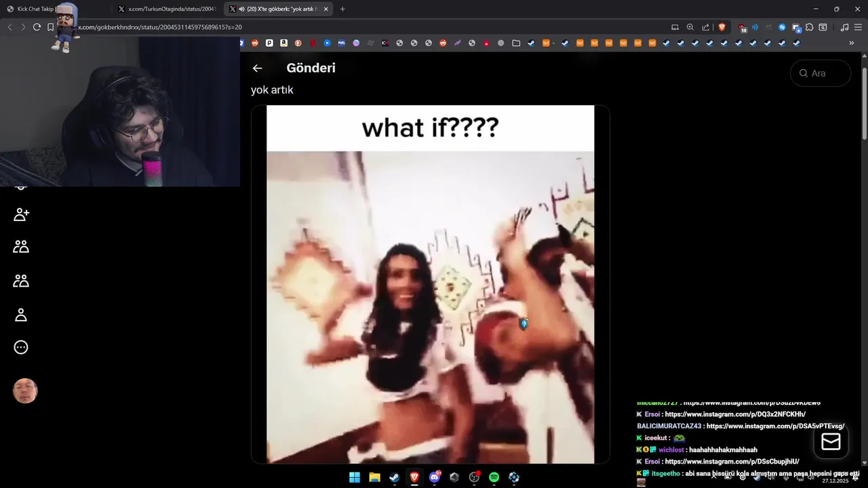This screenshot has height=488, width=868.
Task: Open the X sidebar profile person icon
Action: click(21, 314)
